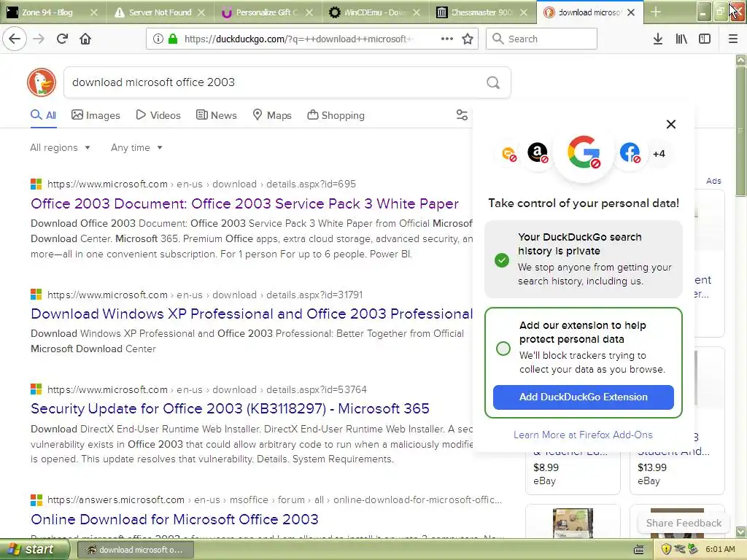Screen dimensions: 747x560
Task: Open the browser home page
Action: click(x=85, y=39)
